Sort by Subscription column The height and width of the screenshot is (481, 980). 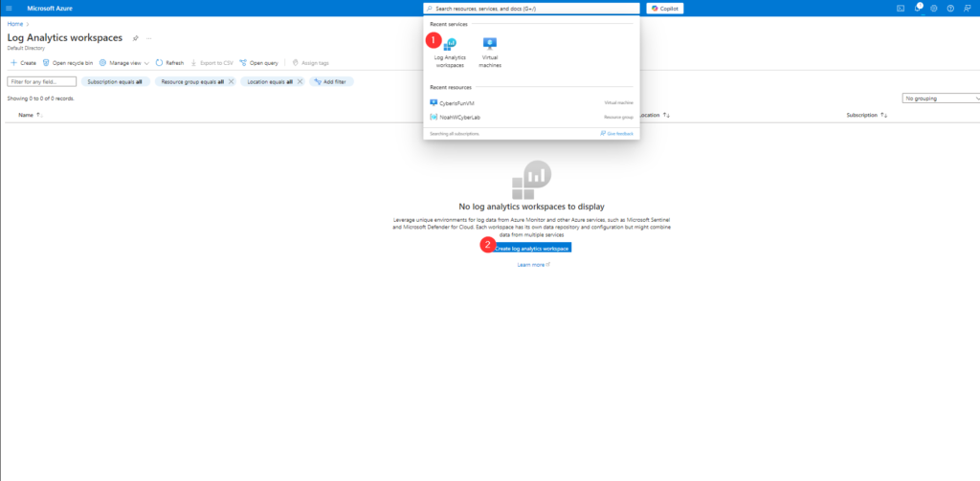pyautogui.click(x=884, y=115)
